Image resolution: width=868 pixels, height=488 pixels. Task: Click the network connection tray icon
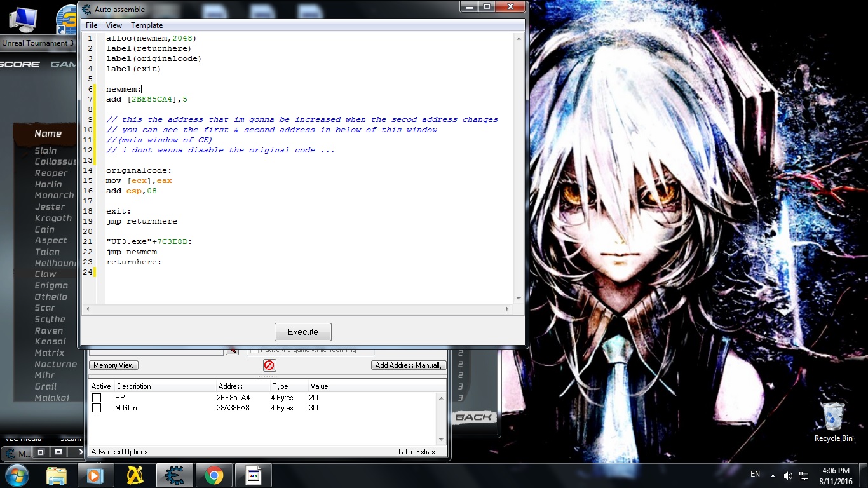tap(804, 475)
